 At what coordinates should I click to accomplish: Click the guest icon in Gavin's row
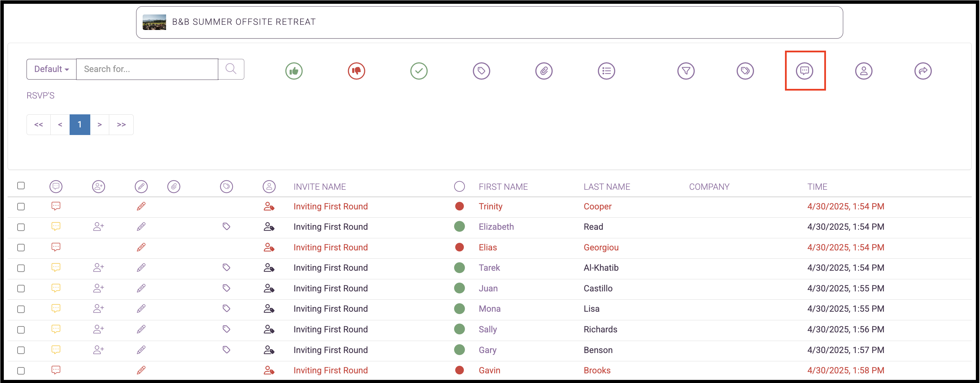point(269,371)
